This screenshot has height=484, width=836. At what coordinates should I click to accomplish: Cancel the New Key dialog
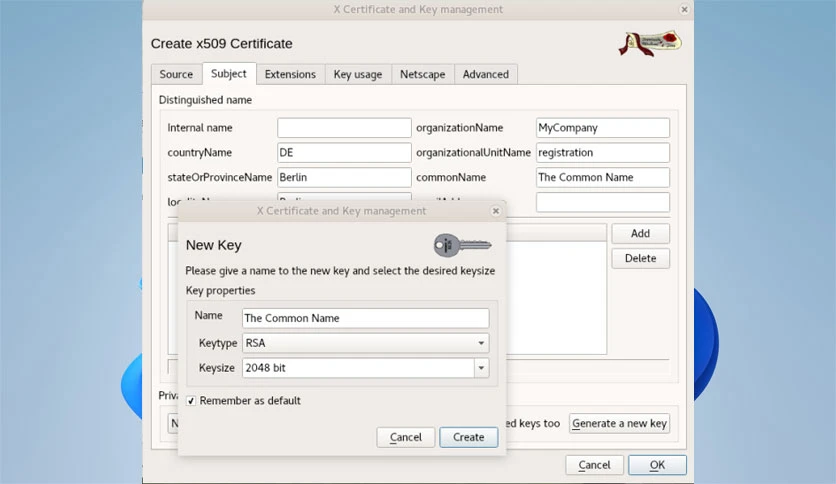pos(406,437)
